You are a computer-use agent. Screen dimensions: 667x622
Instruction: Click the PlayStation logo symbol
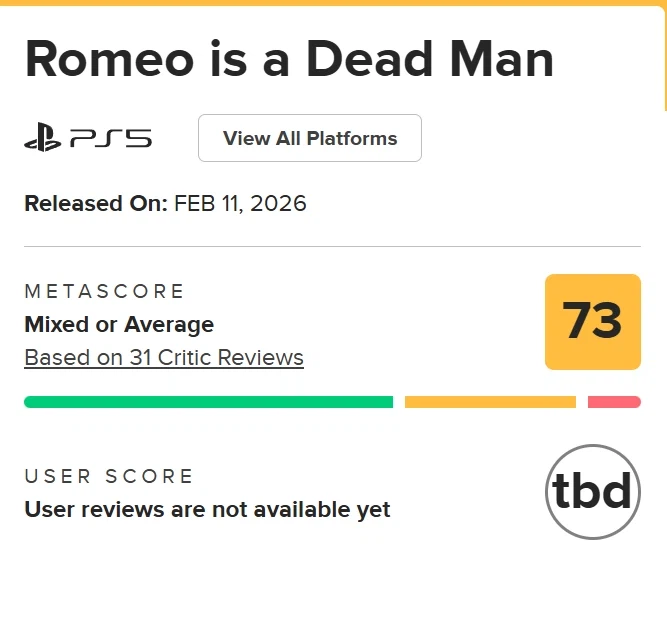click(x=43, y=138)
